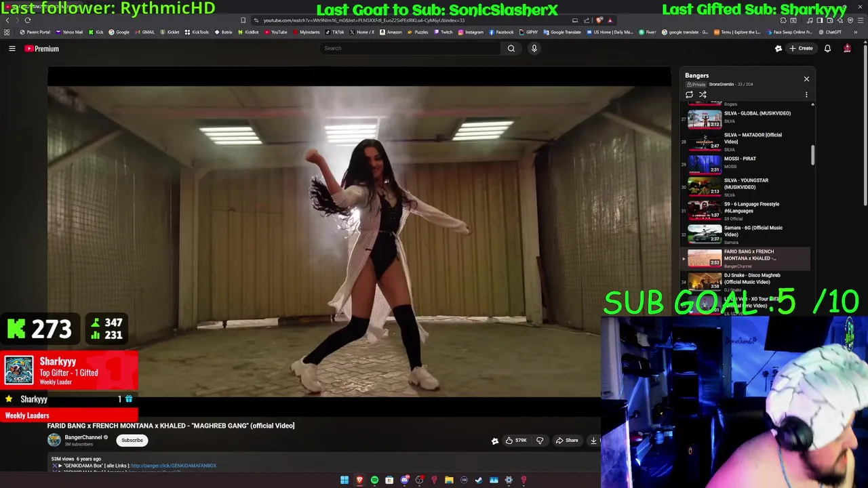Open Twitch bookmark
The width and height of the screenshot is (868, 488).
pos(443,32)
